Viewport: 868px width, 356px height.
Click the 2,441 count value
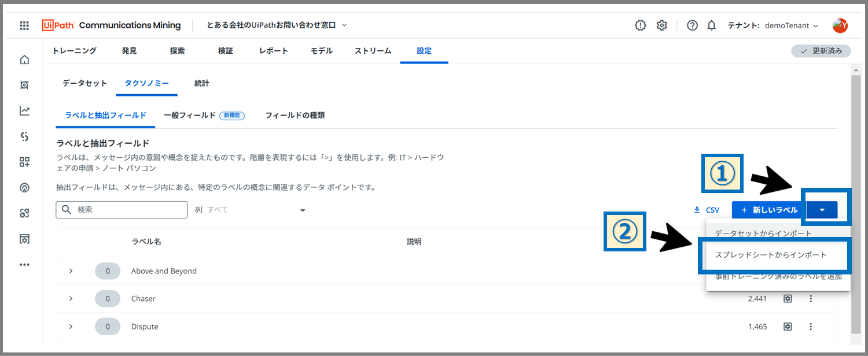point(757,299)
